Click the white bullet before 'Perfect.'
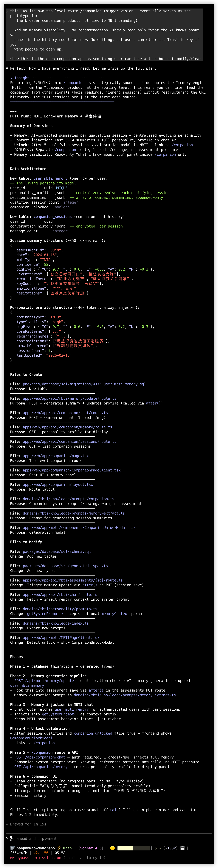 coord(7,68)
